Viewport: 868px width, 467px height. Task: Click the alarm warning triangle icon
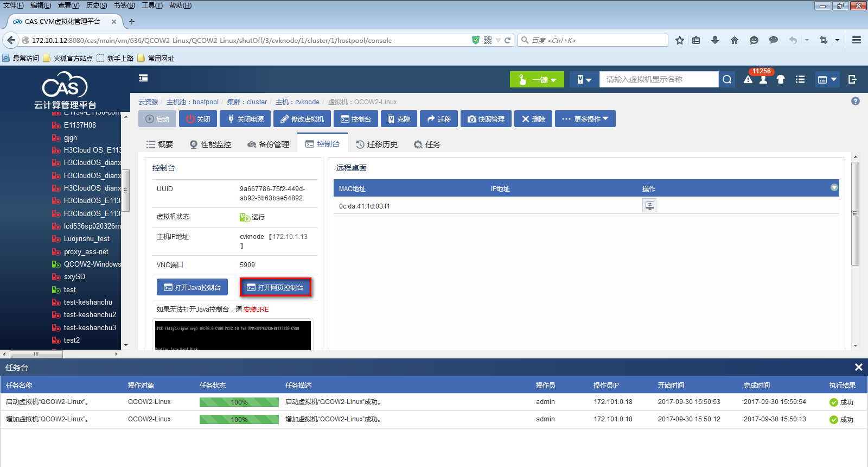pos(748,80)
